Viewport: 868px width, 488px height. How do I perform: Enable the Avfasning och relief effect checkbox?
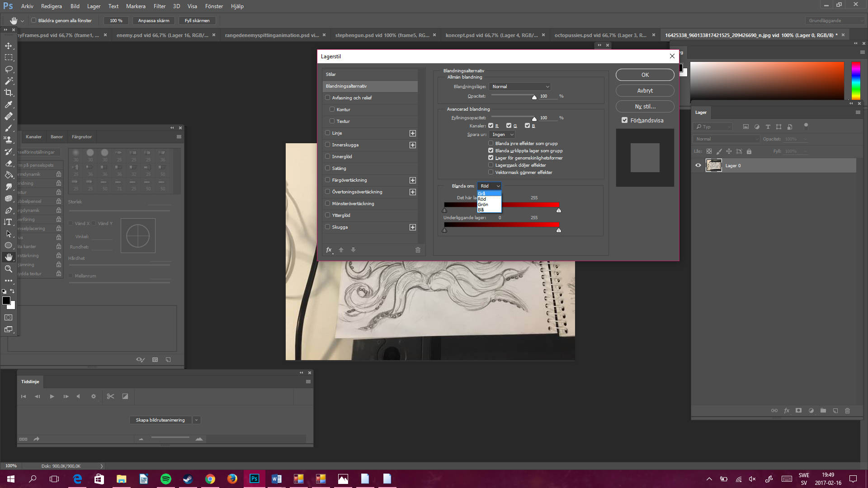[327, 98]
